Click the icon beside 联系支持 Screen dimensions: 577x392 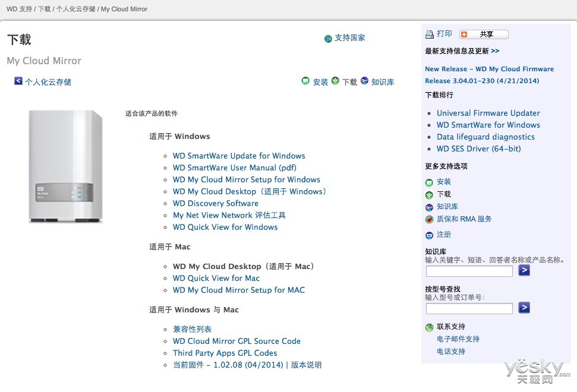pos(429,327)
